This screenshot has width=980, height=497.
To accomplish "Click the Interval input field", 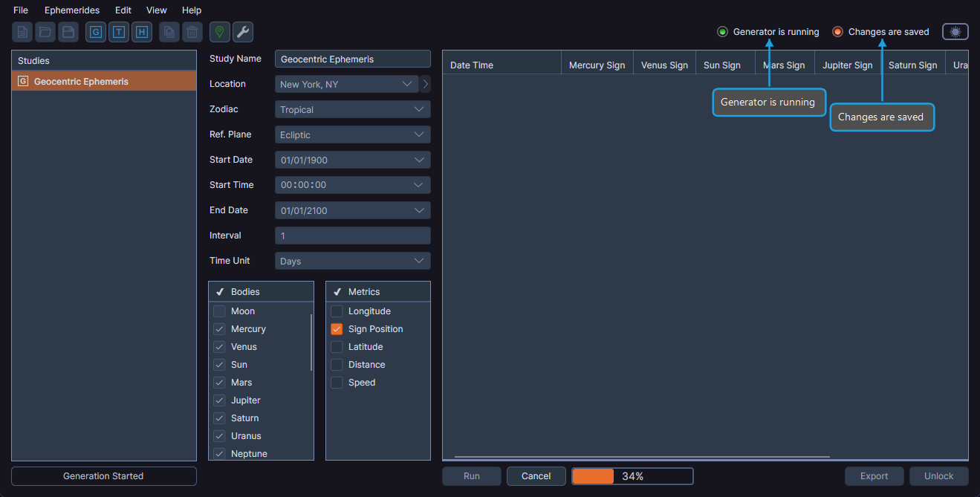I will (x=352, y=235).
